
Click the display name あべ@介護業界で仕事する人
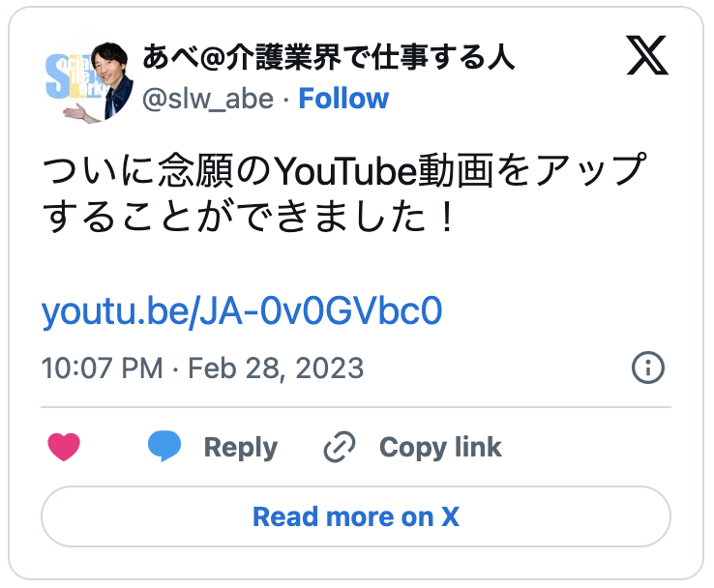coord(329,58)
